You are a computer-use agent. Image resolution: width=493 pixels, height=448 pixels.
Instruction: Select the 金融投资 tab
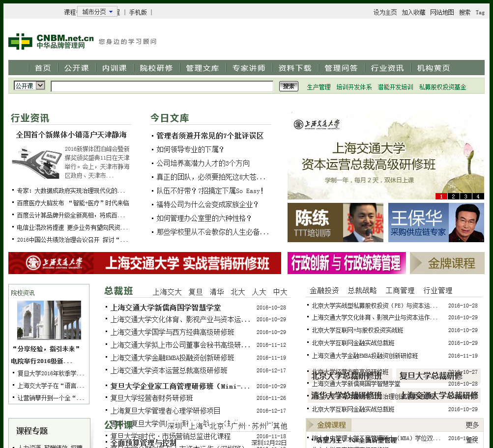coord(324,290)
